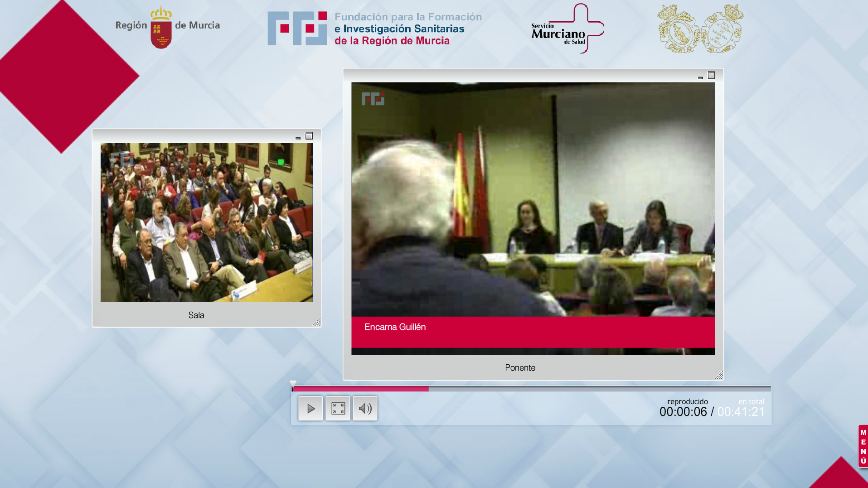Open the red MENÚ side tab
This screenshot has width=868, height=488.
tap(863, 446)
